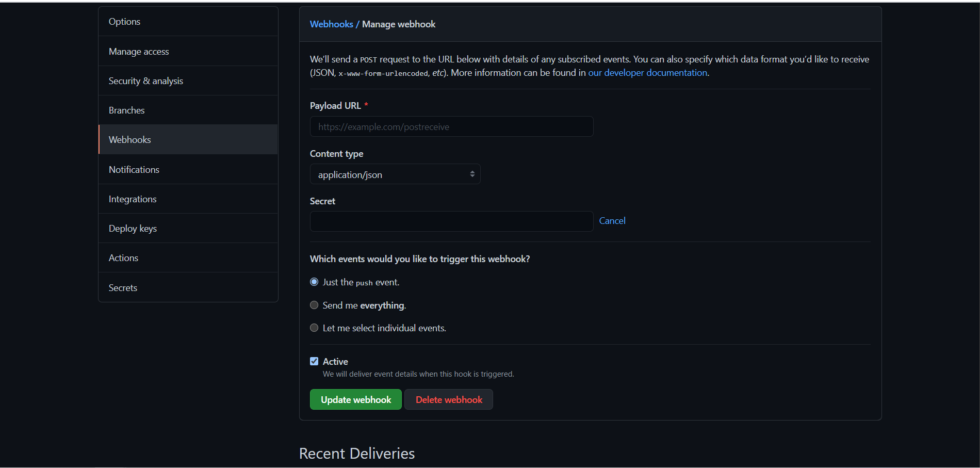This screenshot has width=980, height=468.
Task: Open the Secrets settings page
Action: (123, 287)
